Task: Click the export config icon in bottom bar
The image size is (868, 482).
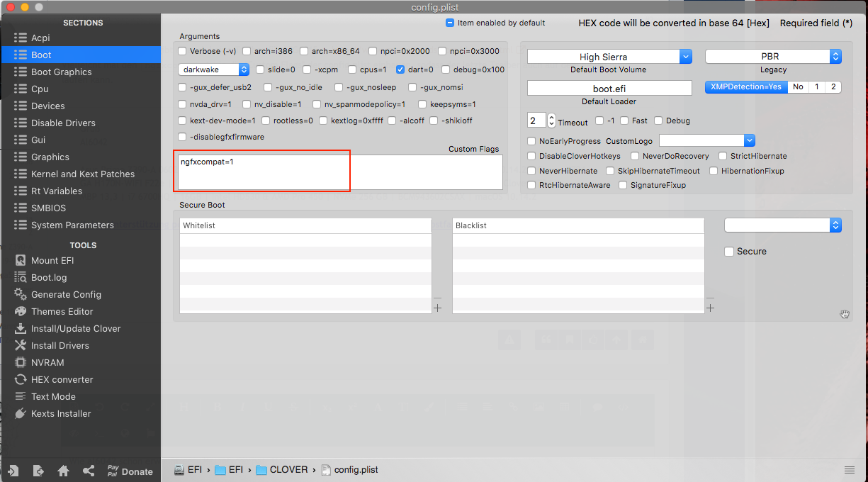Action: tap(38, 471)
